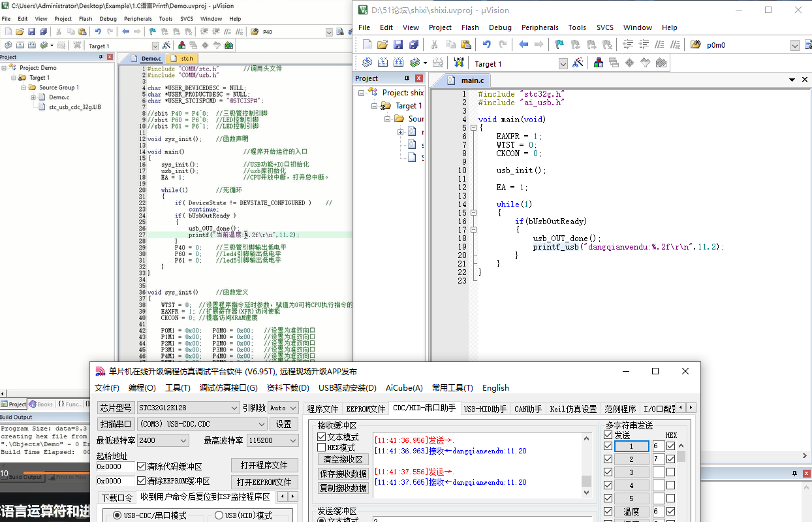Screen dimensions: 812x522
Task: Click the LOAD download icon in shixi toolbar
Action: point(459,63)
